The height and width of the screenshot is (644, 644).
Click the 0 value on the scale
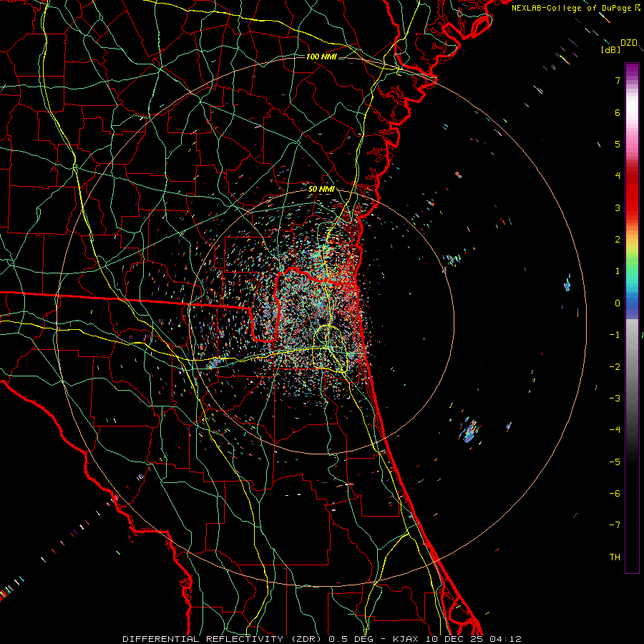pos(618,303)
